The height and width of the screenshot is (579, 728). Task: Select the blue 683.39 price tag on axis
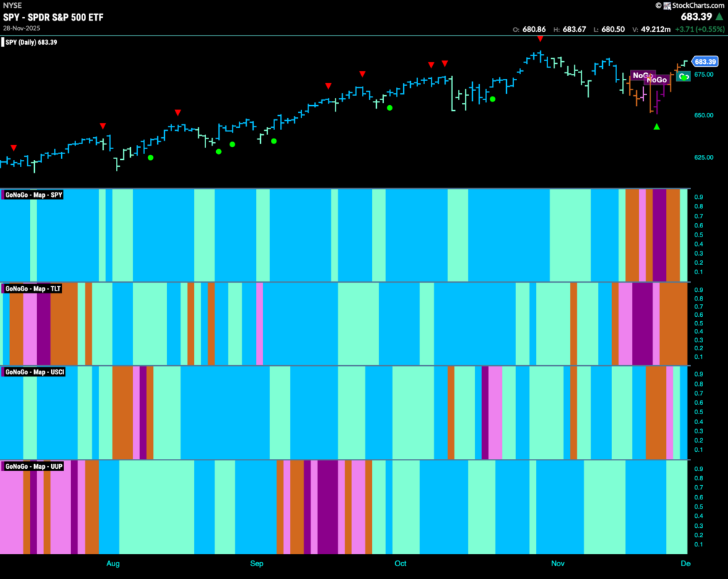[x=705, y=62]
